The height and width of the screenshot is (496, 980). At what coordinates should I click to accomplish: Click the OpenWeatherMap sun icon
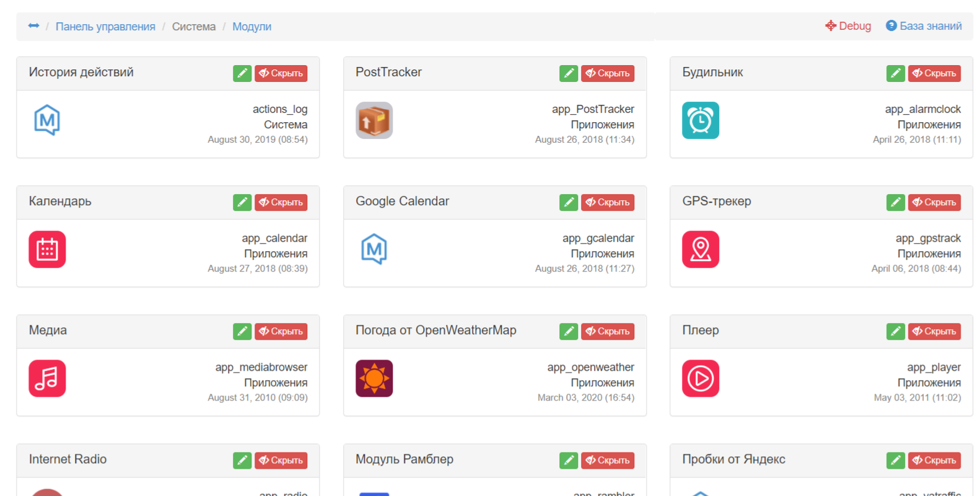pyautogui.click(x=374, y=378)
